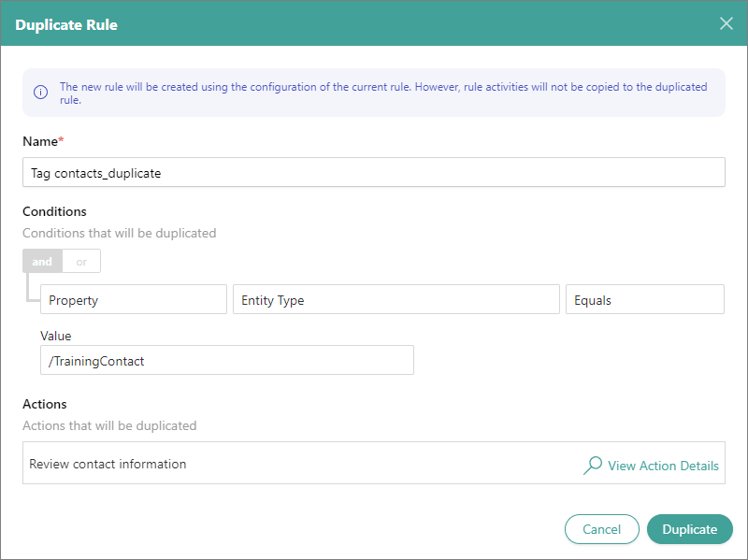Viewport: 748px width, 560px height.
Task: Open the View Action Details link
Action: pos(663,466)
